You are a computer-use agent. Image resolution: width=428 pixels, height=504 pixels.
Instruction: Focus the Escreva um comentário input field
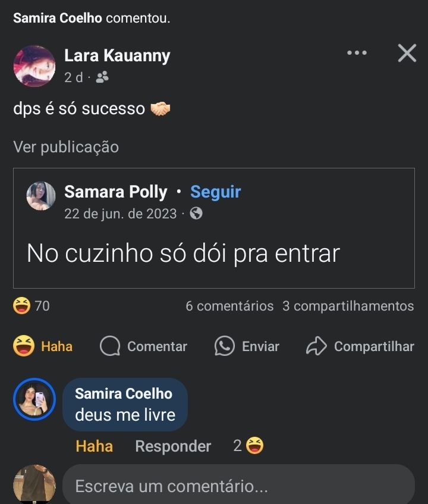pyautogui.click(x=238, y=486)
